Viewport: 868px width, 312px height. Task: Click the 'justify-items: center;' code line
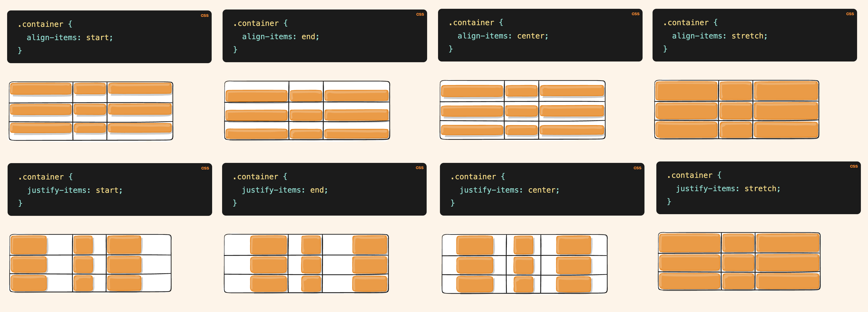509,190
